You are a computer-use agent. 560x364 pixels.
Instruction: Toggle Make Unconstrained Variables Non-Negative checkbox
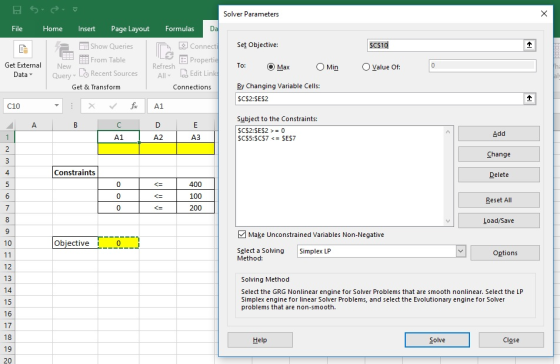[242, 234]
